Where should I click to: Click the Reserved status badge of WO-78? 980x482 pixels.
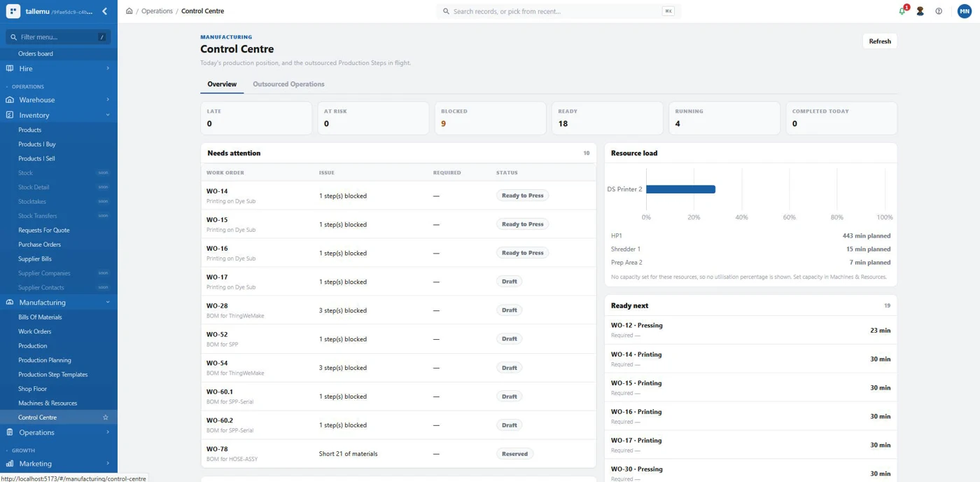[x=514, y=454]
